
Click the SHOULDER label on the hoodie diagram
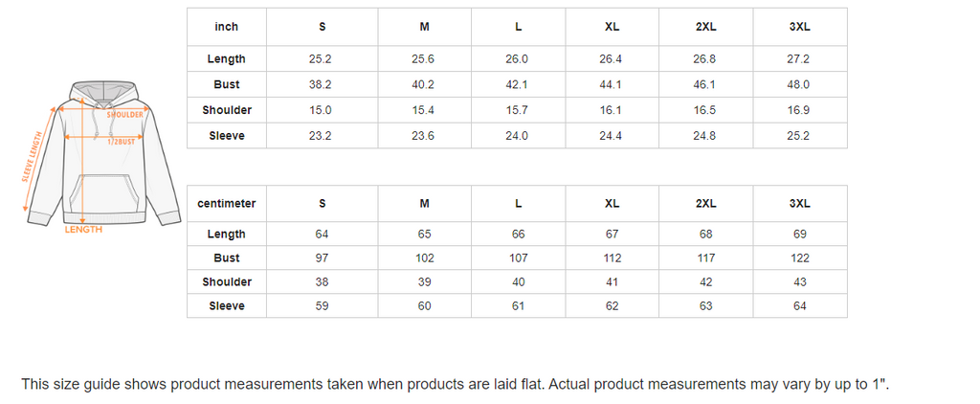point(124,115)
